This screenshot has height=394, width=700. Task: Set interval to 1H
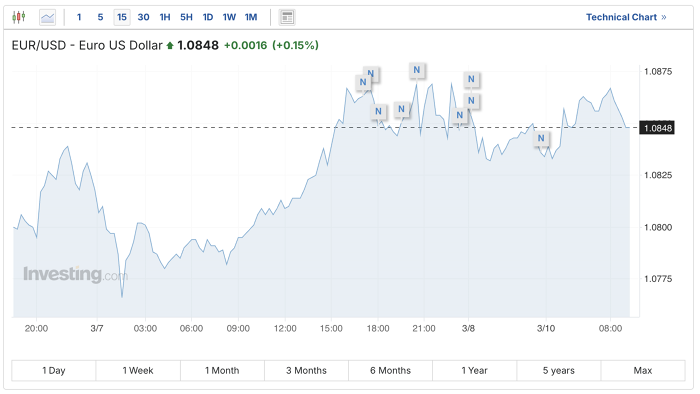pyautogui.click(x=165, y=17)
